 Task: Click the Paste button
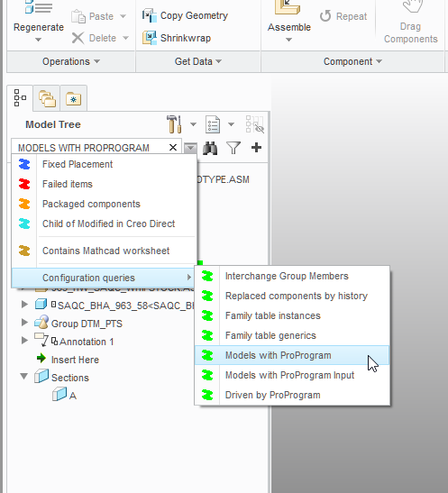tap(93, 16)
